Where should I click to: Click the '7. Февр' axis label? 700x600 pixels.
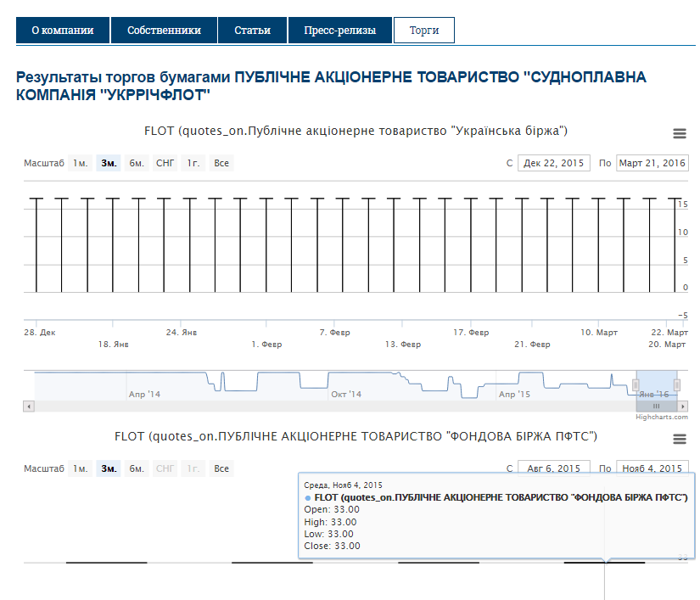(335, 332)
